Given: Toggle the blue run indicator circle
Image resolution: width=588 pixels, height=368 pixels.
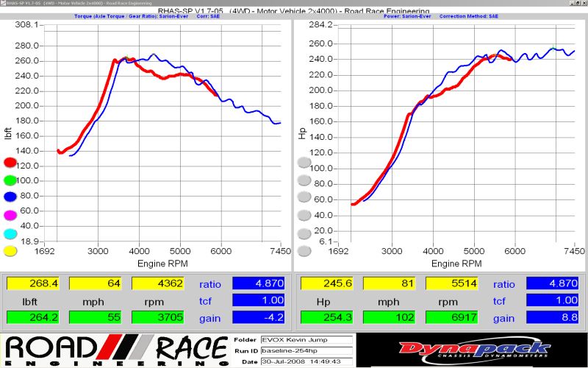Looking at the screenshot, I should (10, 197).
